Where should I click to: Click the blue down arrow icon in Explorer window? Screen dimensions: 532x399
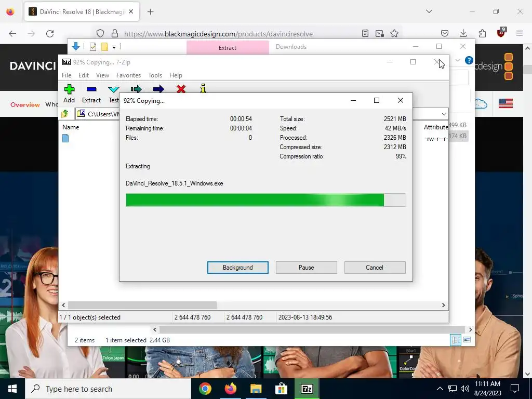coord(76,46)
